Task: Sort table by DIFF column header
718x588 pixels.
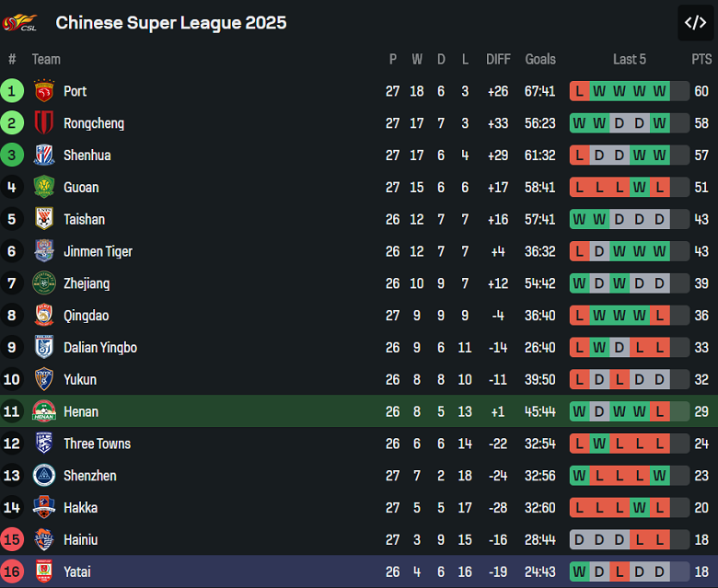Action: click(x=498, y=59)
